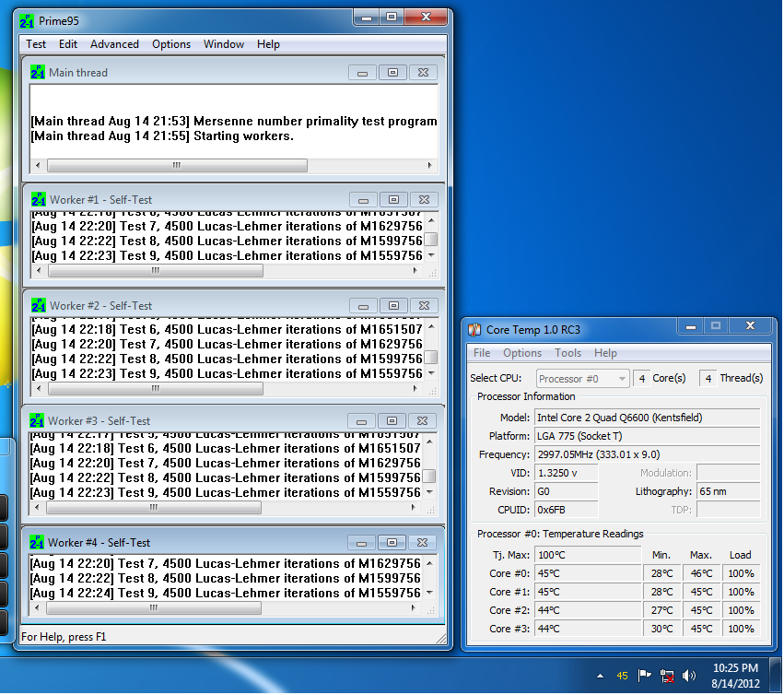Click the Platform field LGA 775 (Socket T)
This screenshot has width=784, height=695.
648,436
